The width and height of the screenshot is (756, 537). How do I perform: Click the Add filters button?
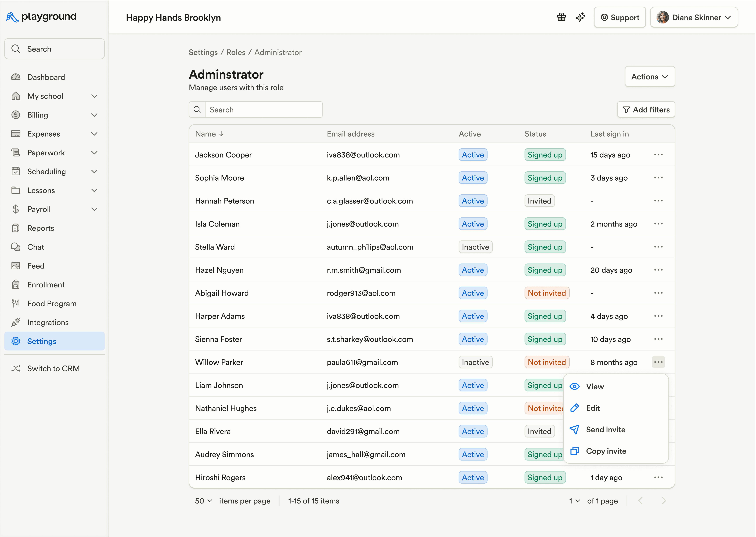646,110
